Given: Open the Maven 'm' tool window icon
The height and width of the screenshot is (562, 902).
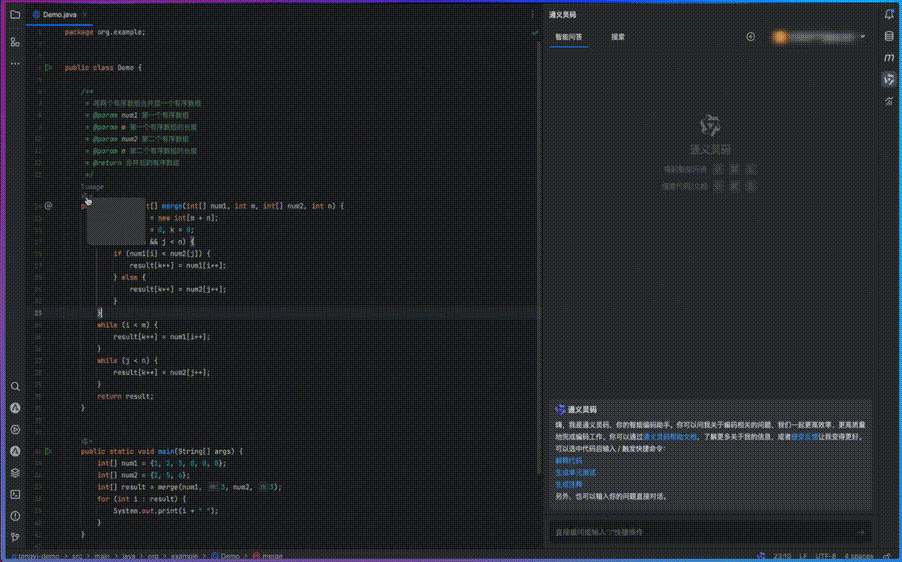Looking at the screenshot, I should pyautogui.click(x=889, y=58).
